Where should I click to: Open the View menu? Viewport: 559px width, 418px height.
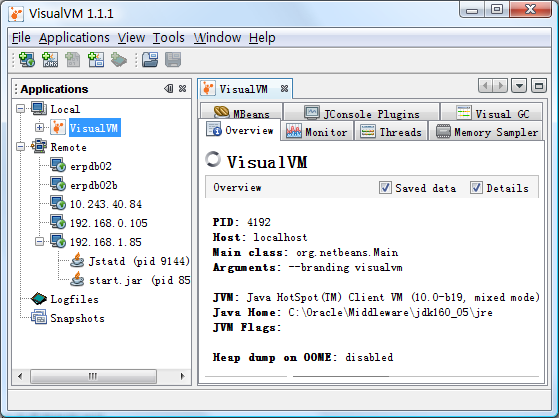[x=131, y=37]
